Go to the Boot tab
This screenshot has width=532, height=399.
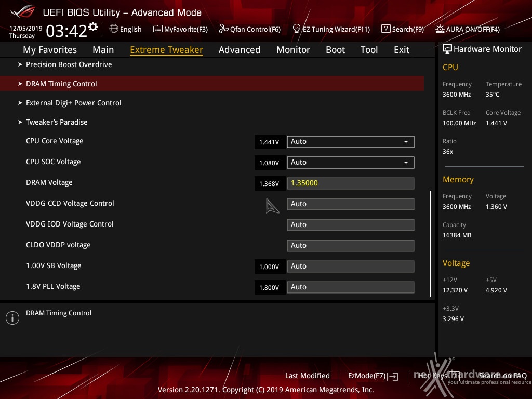click(335, 49)
